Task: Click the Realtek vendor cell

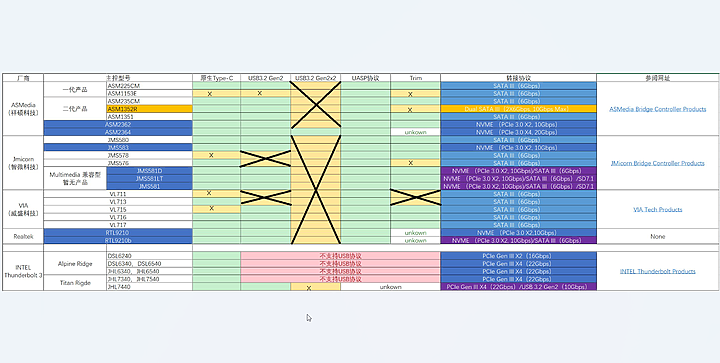Action: (23, 236)
